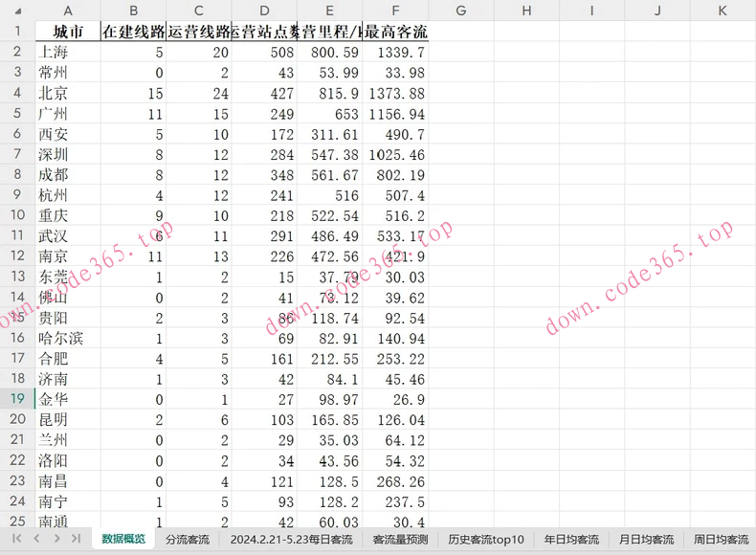Viewport: 756px width, 555px height.
Task: Jump to the first sheet with the navigation arrow
Action: point(17,538)
